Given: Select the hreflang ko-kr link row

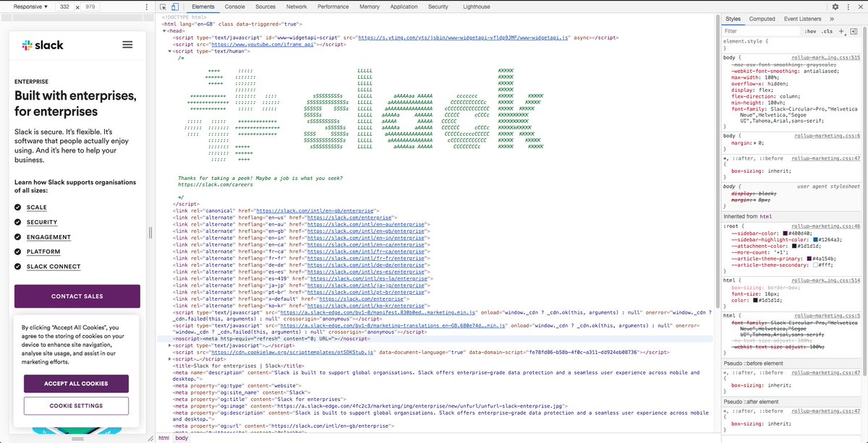Looking at the screenshot, I should point(302,304).
